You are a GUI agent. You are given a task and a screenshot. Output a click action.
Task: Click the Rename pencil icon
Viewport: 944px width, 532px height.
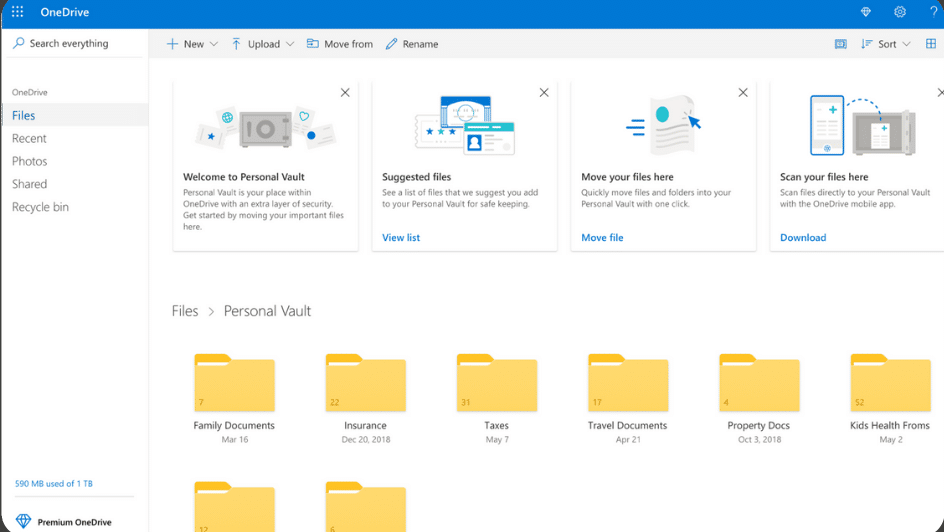[x=391, y=44]
